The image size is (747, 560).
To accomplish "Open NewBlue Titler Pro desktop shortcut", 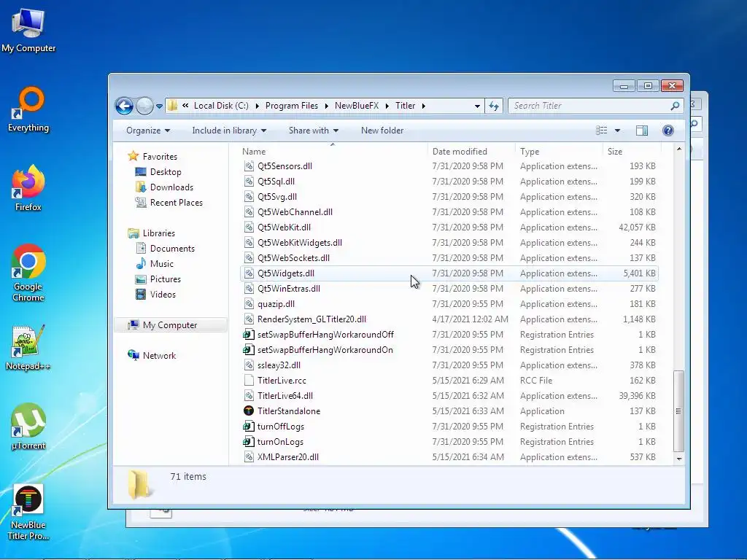I will (28, 512).
